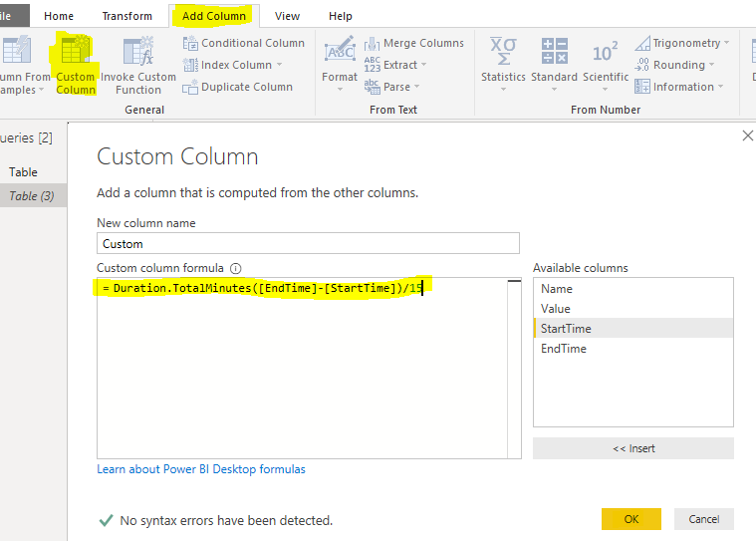Viewport: 756px width, 541px height.
Task: Select StartTime in Available columns
Action: tap(633, 329)
